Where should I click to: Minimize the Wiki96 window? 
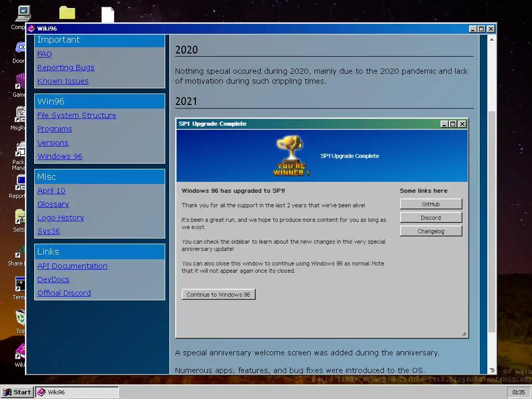click(473, 29)
